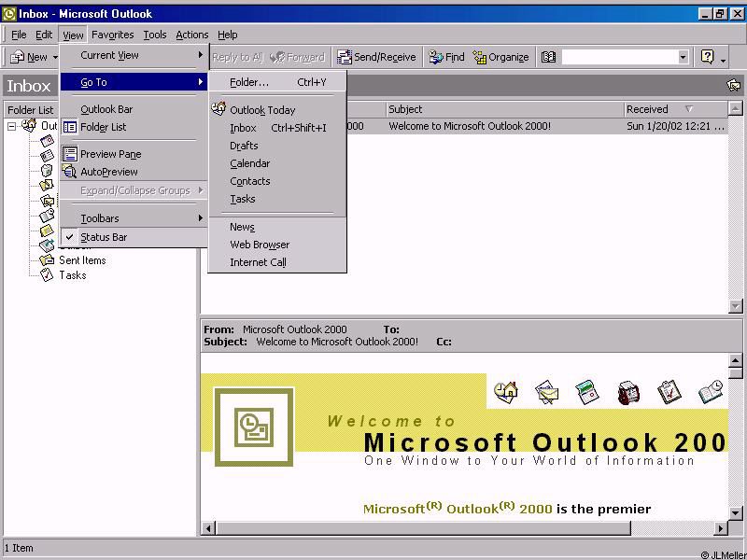Go to Drafts folder from submenu
This screenshot has width=747, height=560.
pyautogui.click(x=277, y=146)
